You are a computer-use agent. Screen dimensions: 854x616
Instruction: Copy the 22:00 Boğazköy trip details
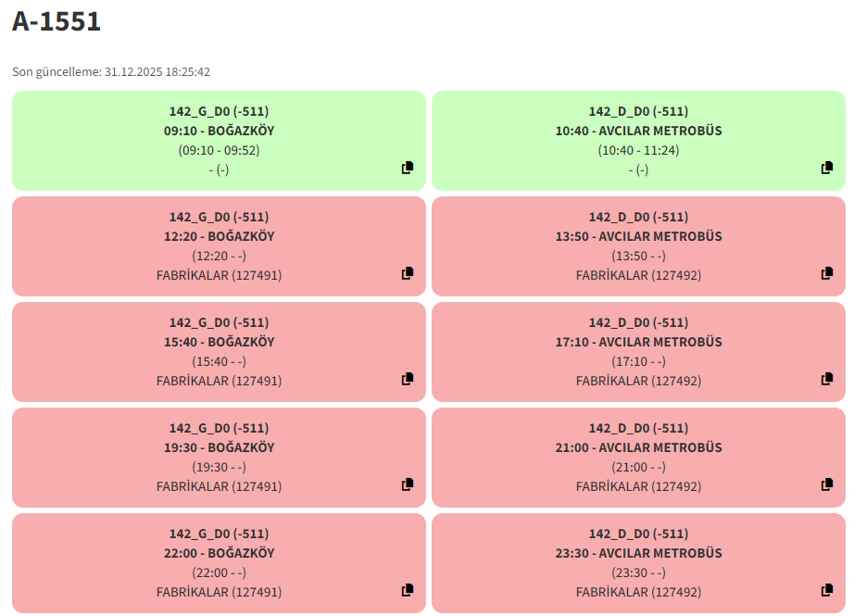[408, 590]
